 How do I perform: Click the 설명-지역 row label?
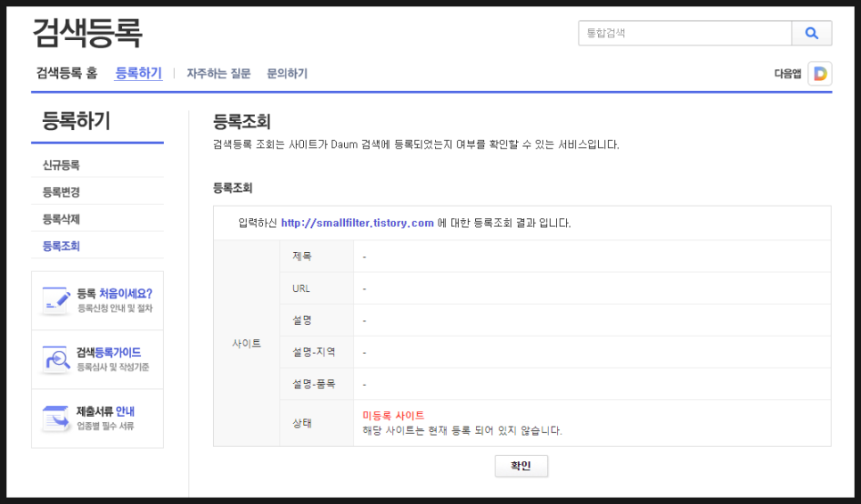coord(314,352)
